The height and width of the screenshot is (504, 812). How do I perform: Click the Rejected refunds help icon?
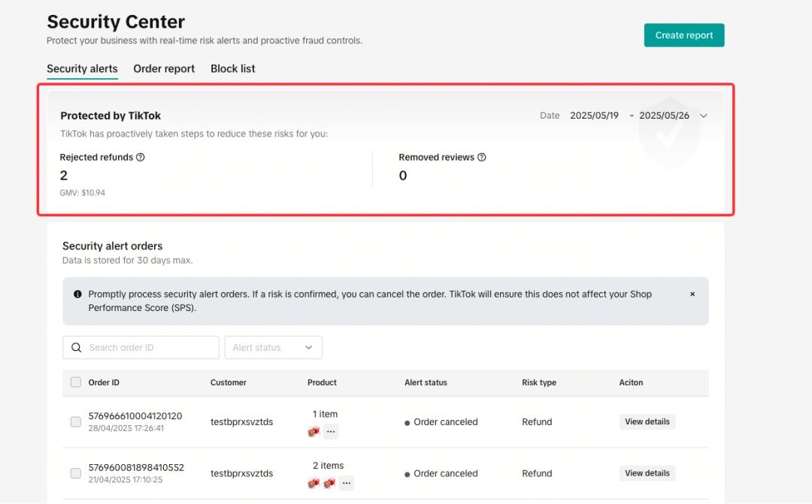pos(141,157)
